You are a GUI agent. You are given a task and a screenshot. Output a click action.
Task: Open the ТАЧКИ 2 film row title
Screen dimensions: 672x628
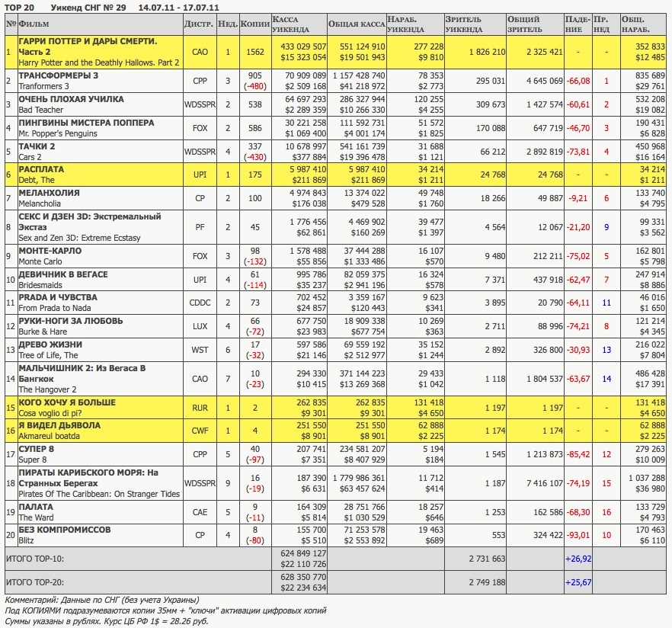[x=37, y=146]
